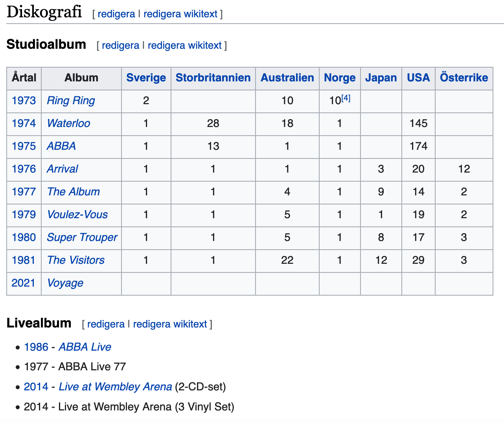504x423 pixels.
Task: Open the Voyage album link
Action: point(65,283)
